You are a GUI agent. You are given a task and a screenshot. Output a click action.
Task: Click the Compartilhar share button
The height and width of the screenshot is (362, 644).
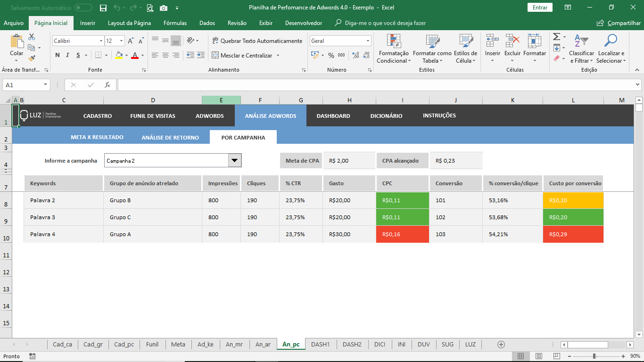(x=619, y=23)
